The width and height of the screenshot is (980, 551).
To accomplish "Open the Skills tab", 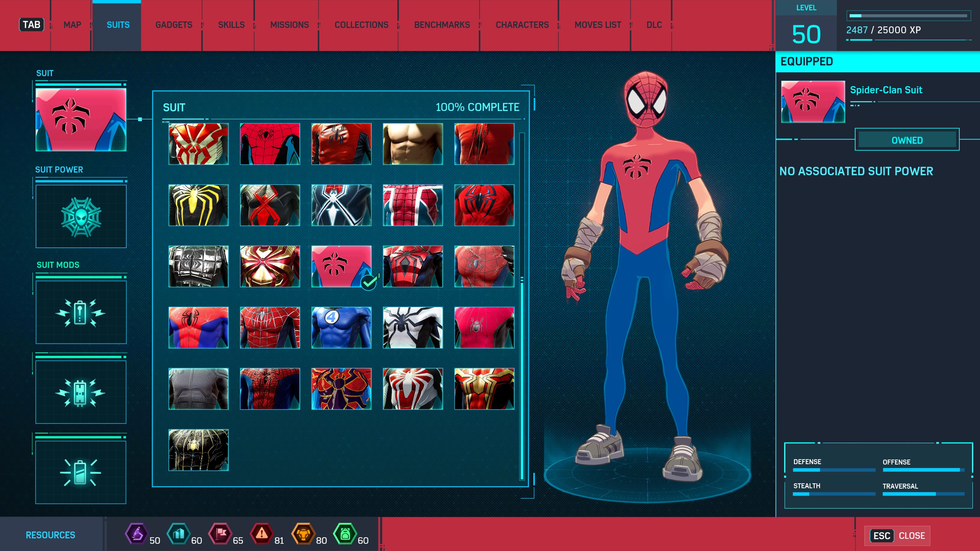I will (231, 25).
